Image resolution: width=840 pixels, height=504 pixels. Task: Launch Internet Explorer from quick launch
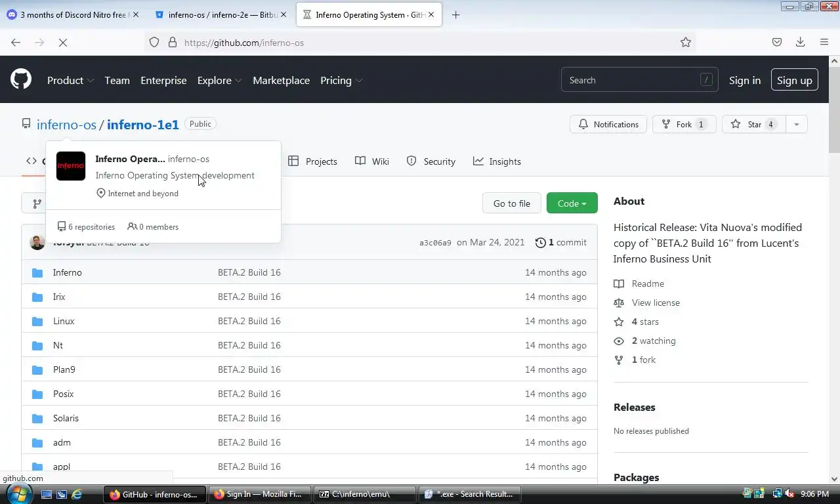(77, 494)
